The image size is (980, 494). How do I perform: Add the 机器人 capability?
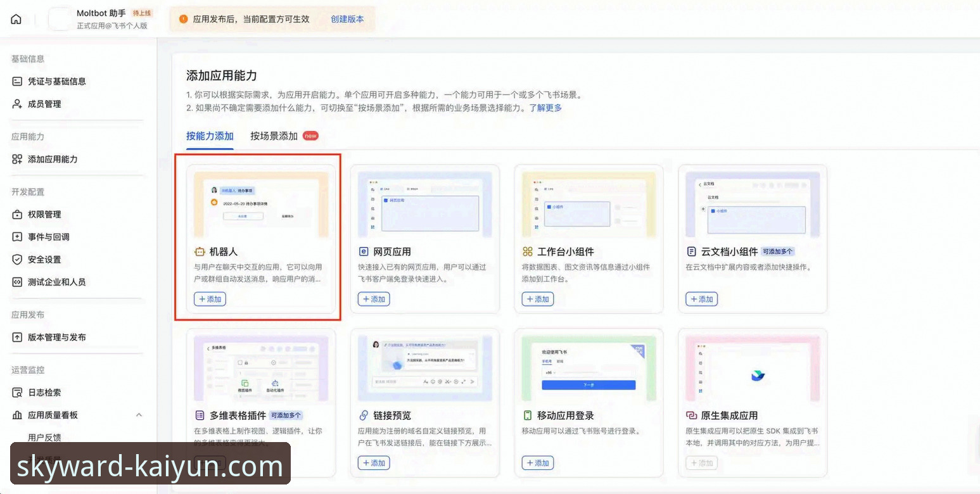[x=210, y=299]
